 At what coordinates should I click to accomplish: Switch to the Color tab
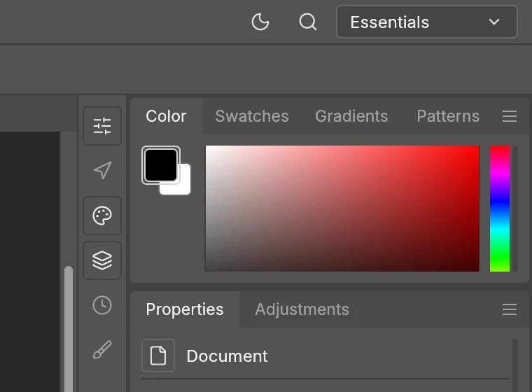[167, 116]
